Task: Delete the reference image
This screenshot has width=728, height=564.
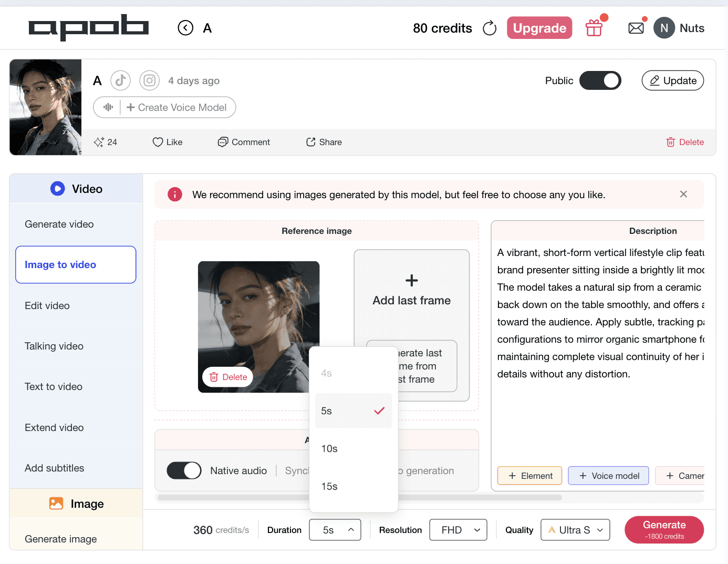Action: click(x=228, y=377)
